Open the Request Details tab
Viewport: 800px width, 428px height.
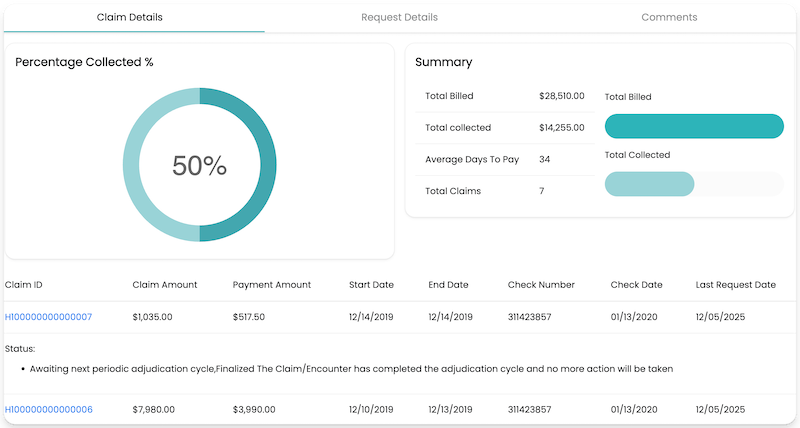[399, 17]
